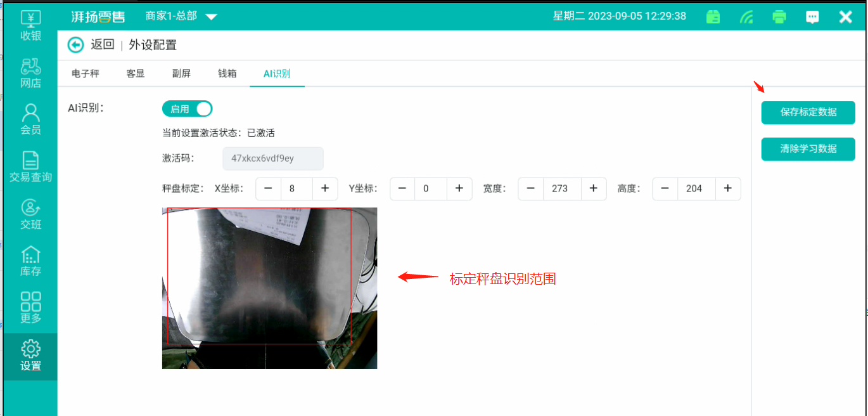Switch to the 客显 tab
The width and height of the screenshot is (868, 416).
[x=136, y=74]
